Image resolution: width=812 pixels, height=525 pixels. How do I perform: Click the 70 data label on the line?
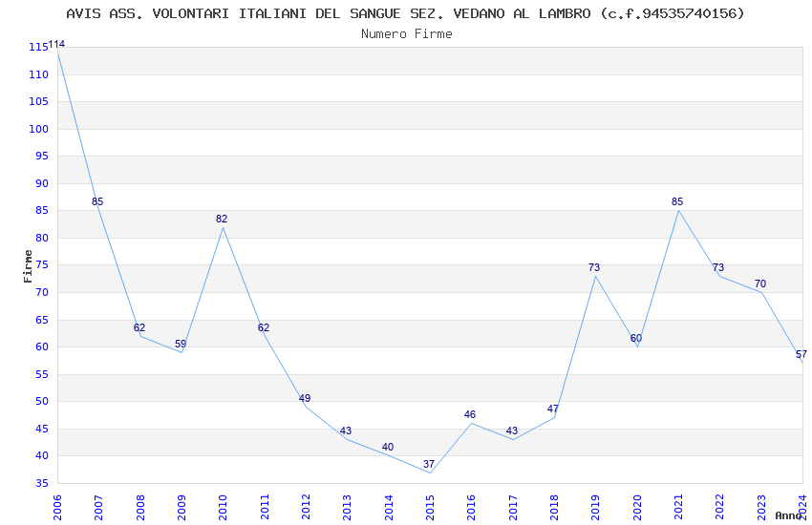pos(760,283)
